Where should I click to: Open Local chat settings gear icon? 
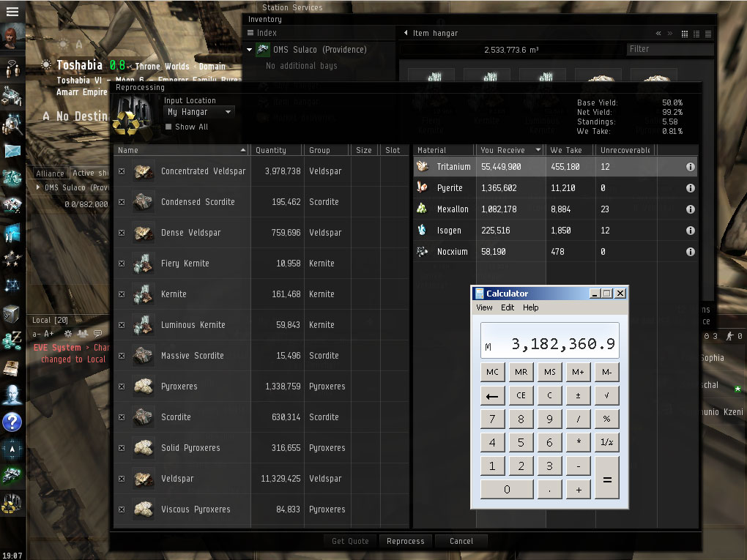[x=68, y=334]
